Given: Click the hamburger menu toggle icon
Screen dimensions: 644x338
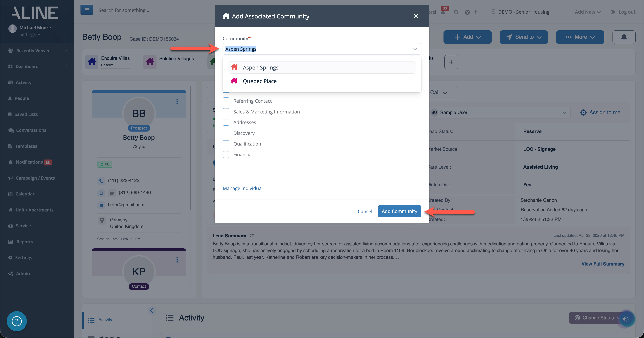Looking at the screenshot, I should coord(86,10).
